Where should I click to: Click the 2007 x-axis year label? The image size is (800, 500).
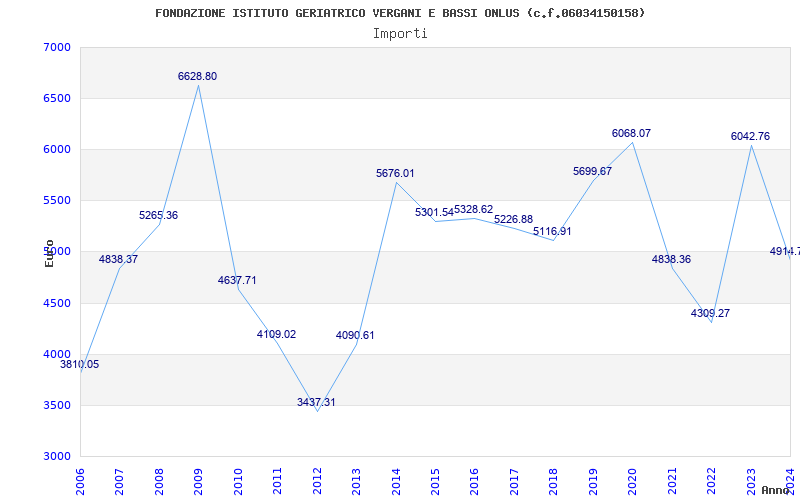(119, 482)
